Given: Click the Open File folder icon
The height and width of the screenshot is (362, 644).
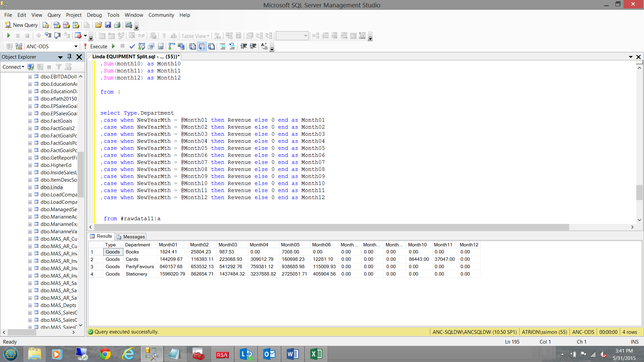Looking at the screenshot, I should pos(98,25).
